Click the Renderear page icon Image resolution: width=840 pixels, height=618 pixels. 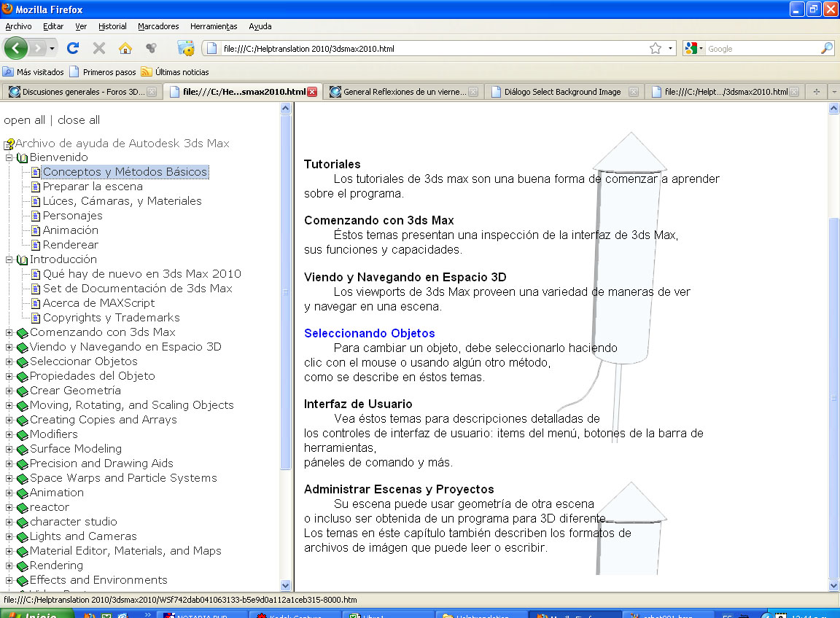[x=35, y=246]
